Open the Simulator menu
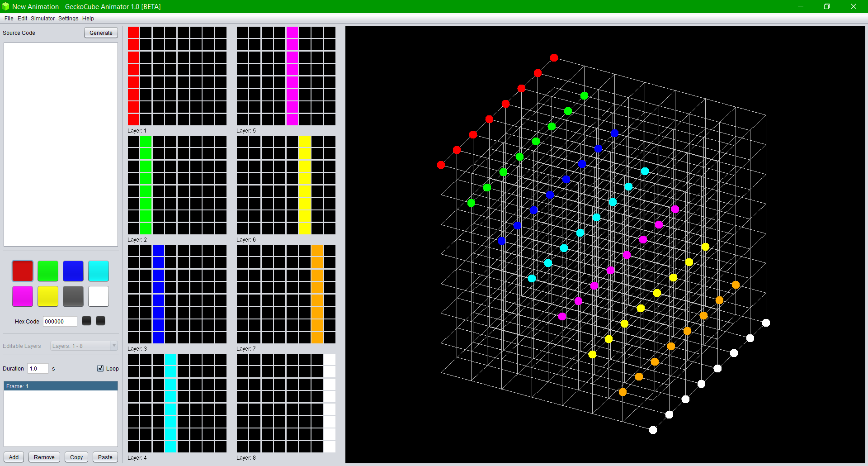This screenshot has height=466, width=868. click(x=42, y=19)
